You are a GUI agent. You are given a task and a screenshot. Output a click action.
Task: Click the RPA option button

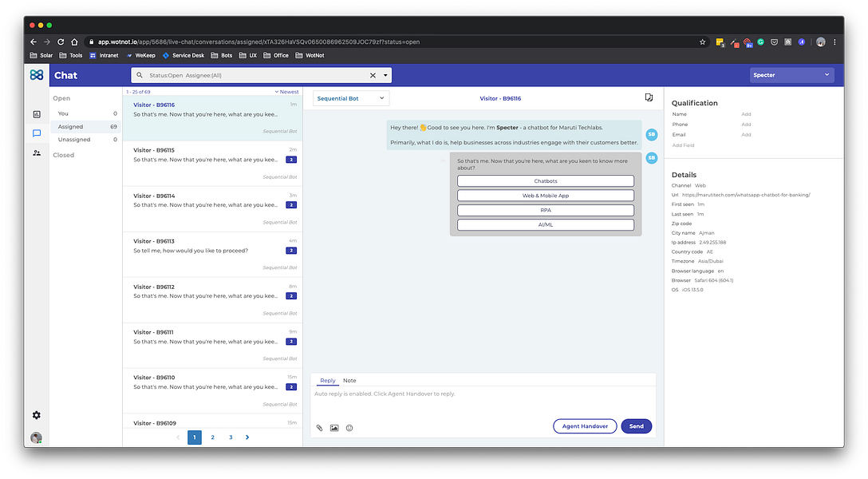pyautogui.click(x=545, y=211)
